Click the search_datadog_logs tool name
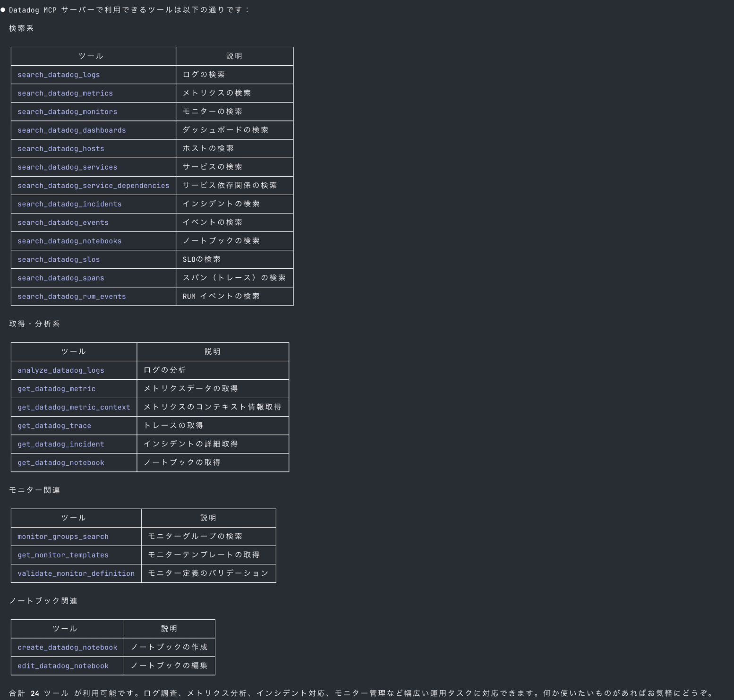The width and height of the screenshot is (734, 700). pyautogui.click(x=59, y=75)
